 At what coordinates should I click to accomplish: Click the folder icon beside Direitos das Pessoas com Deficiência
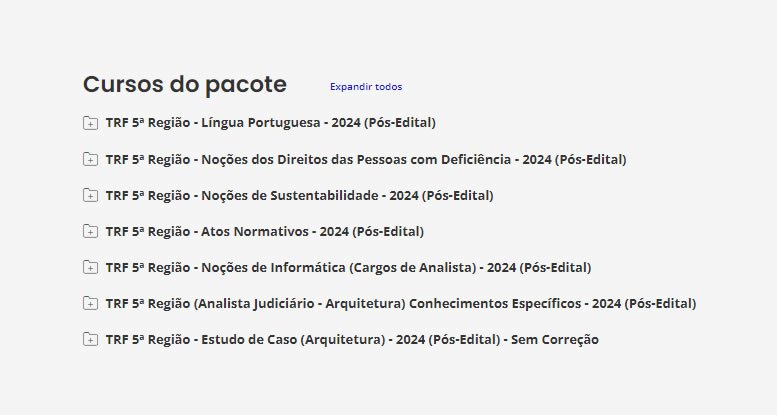90,159
